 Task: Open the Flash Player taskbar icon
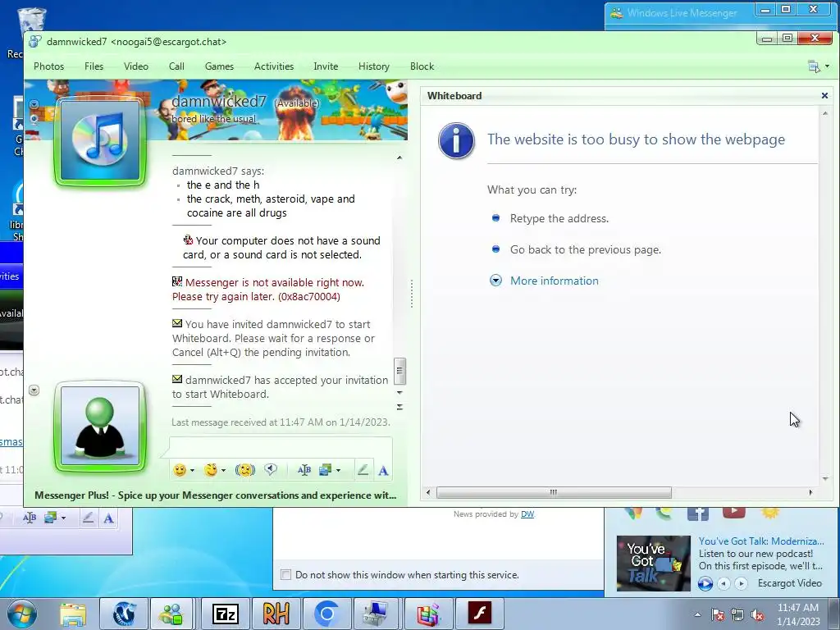point(479,614)
